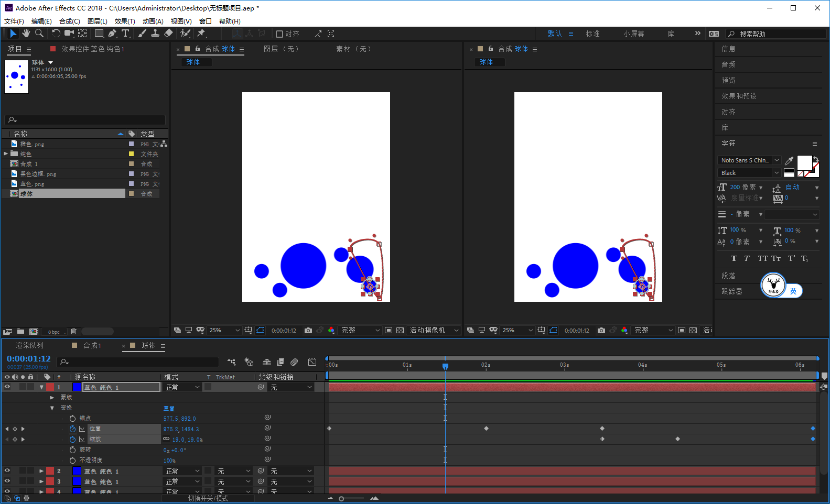Select the Type text tool
The height and width of the screenshot is (504, 830).
(x=125, y=33)
